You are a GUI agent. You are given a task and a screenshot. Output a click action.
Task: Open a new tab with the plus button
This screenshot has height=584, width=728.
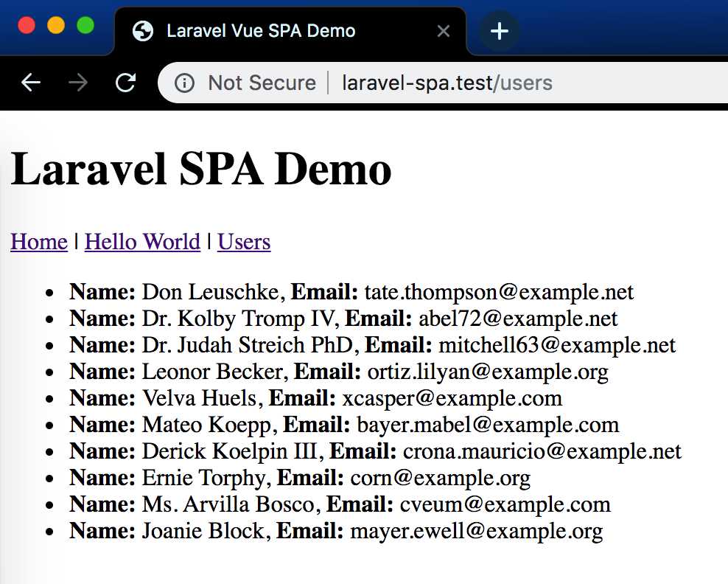pos(499,31)
